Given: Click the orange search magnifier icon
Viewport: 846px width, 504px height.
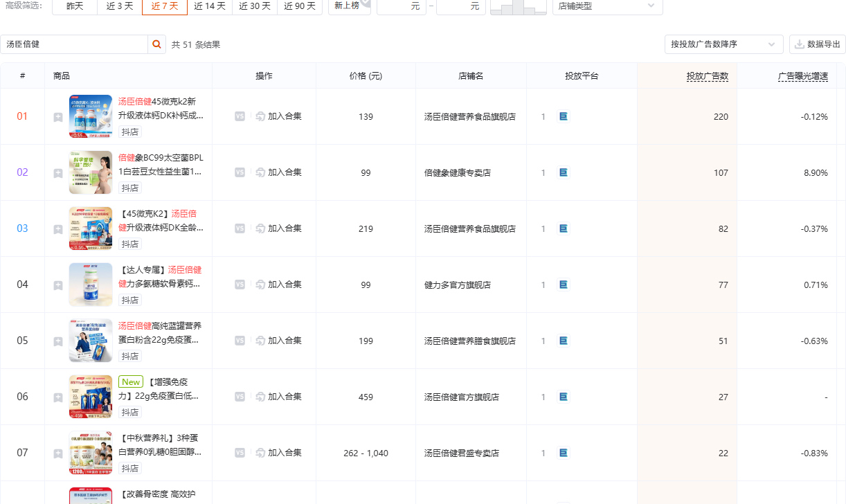Looking at the screenshot, I should pyautogui.click(x=157, y=44).
